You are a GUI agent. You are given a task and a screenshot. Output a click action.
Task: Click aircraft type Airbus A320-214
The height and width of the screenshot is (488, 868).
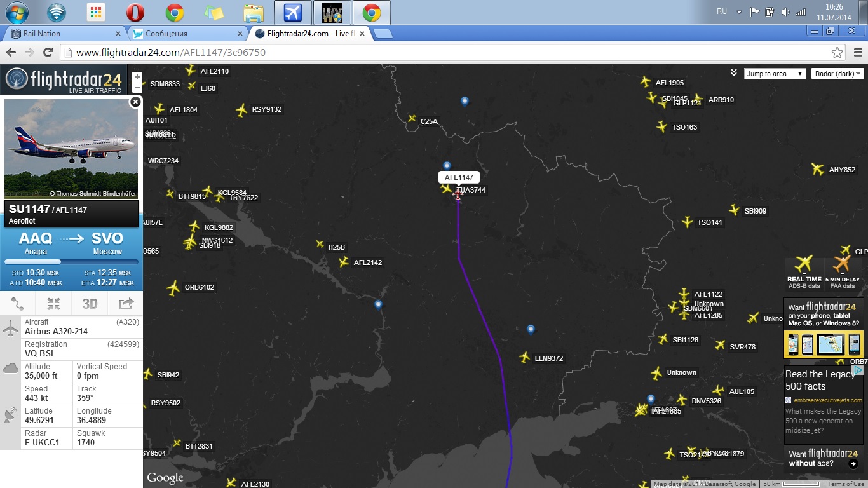click(x=57, y=331)
